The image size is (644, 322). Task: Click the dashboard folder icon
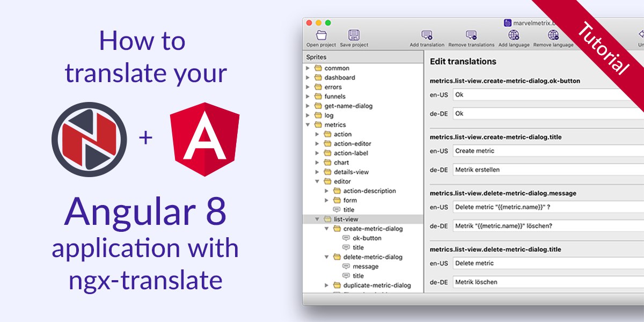tap(318, 77)
